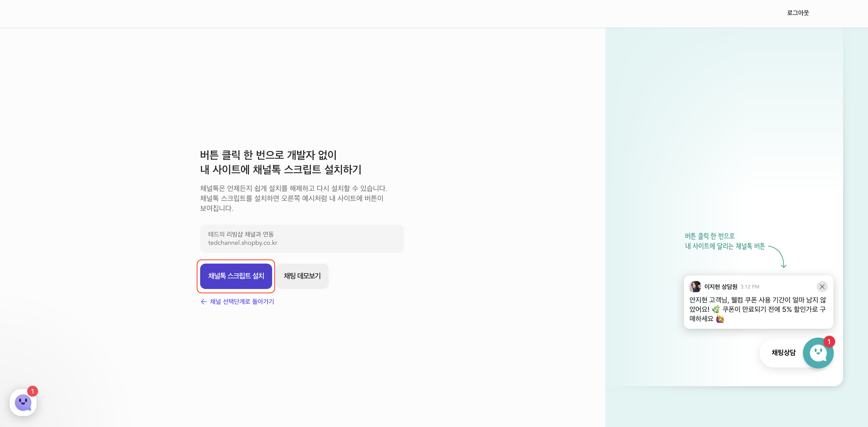Open the purple Channel Talk chat widget
This screenshot has width=868, height=427.
pos(23,402)
